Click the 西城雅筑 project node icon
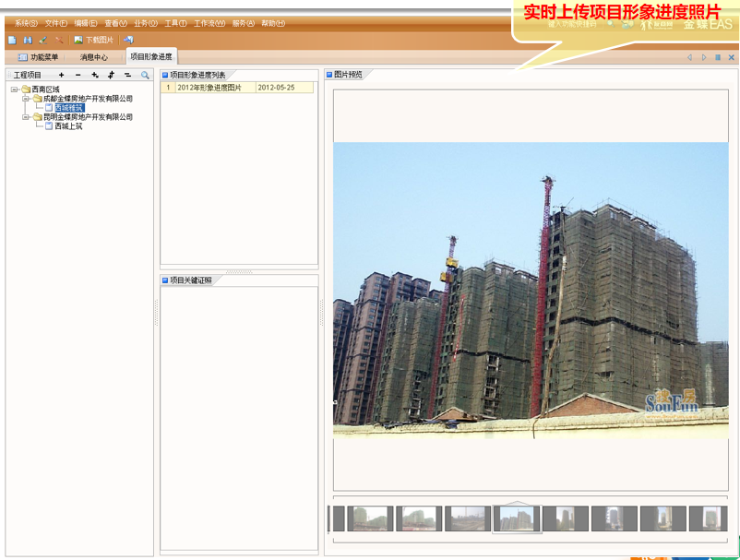Image resolution: width=740 pixels, height=560 pixels. coord(49,108)
